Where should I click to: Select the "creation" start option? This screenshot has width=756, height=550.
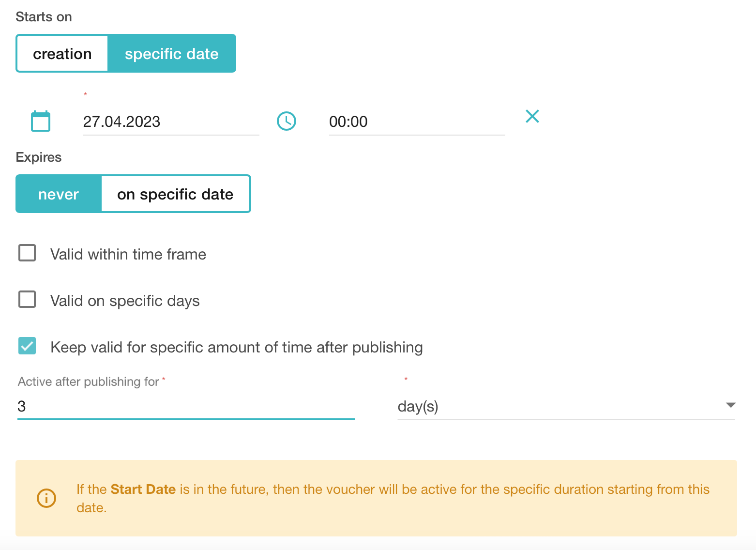point(62,54)
